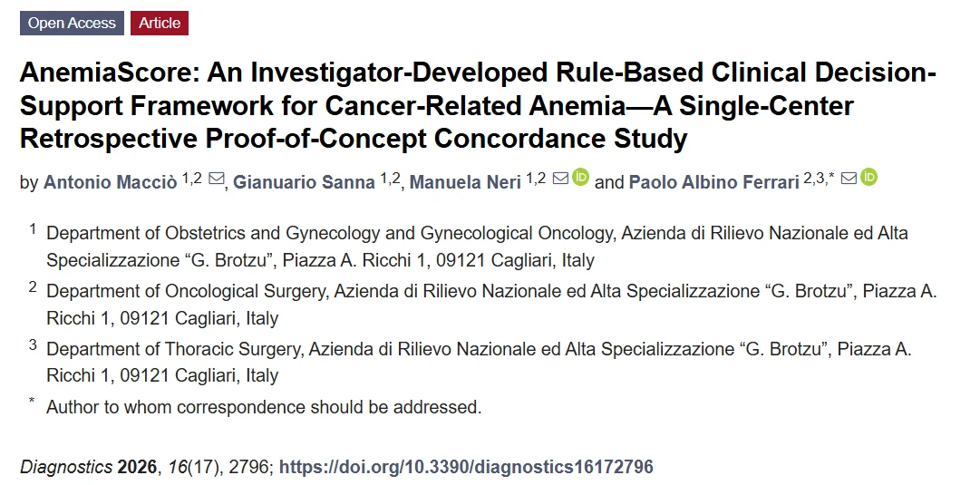Click the correspondence author footnote text

click(264, 408)
